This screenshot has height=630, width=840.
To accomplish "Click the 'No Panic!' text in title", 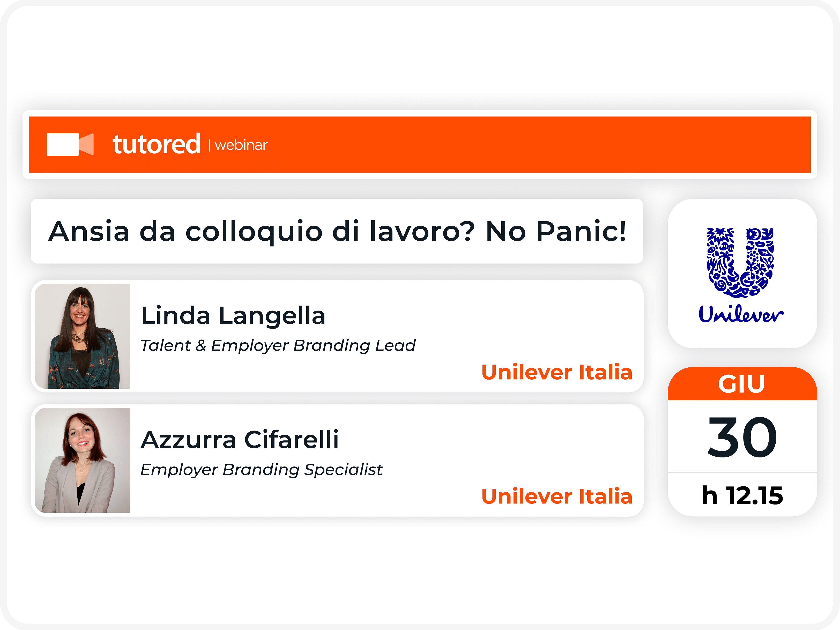I will (556, 231).
